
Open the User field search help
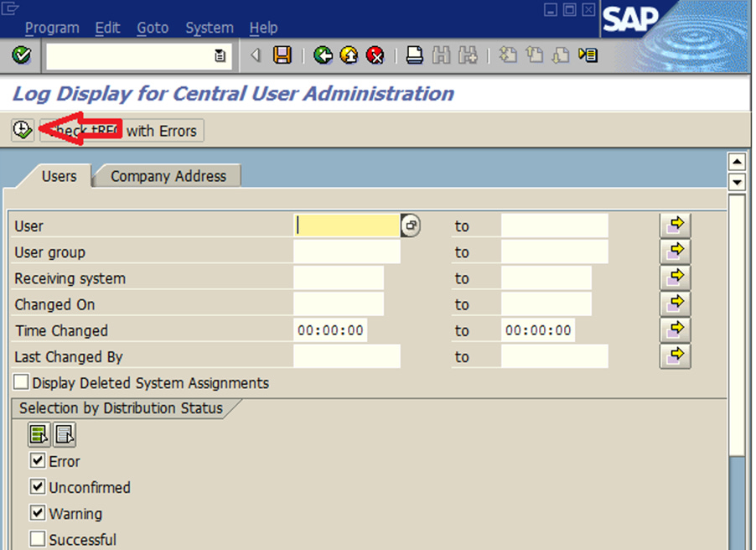pyautogui.click(x=411, y=226)
